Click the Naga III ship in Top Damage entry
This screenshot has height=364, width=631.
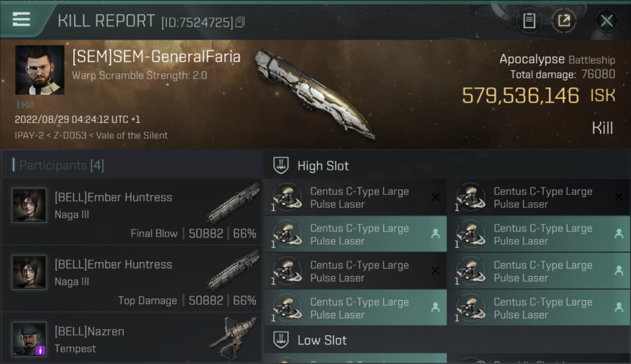(x=233, y=270)
